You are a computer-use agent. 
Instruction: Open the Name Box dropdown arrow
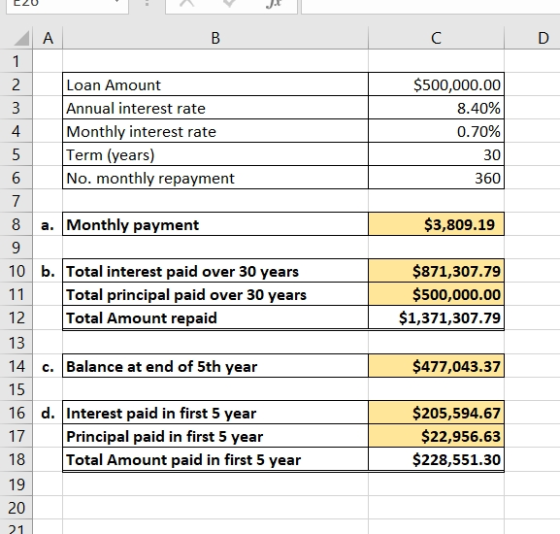click(117, 2)
